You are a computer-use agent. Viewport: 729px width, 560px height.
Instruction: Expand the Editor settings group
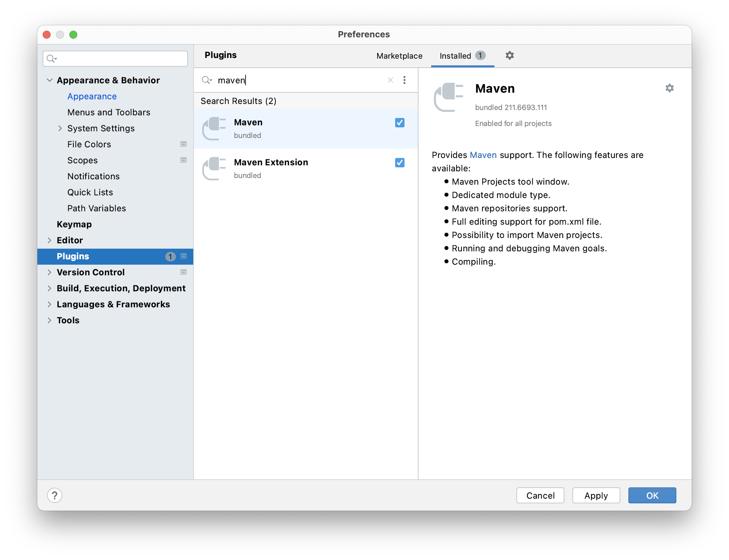[x=49, y=240]
